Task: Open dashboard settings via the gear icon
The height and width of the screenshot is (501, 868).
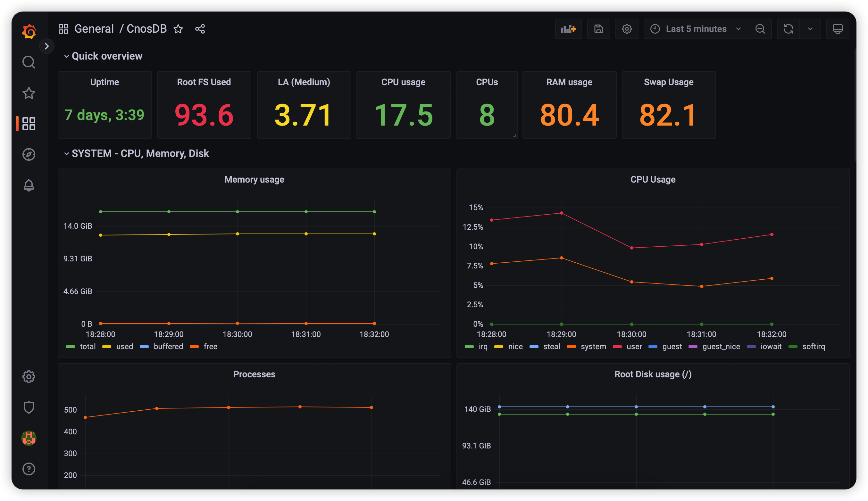Action: 627,29
